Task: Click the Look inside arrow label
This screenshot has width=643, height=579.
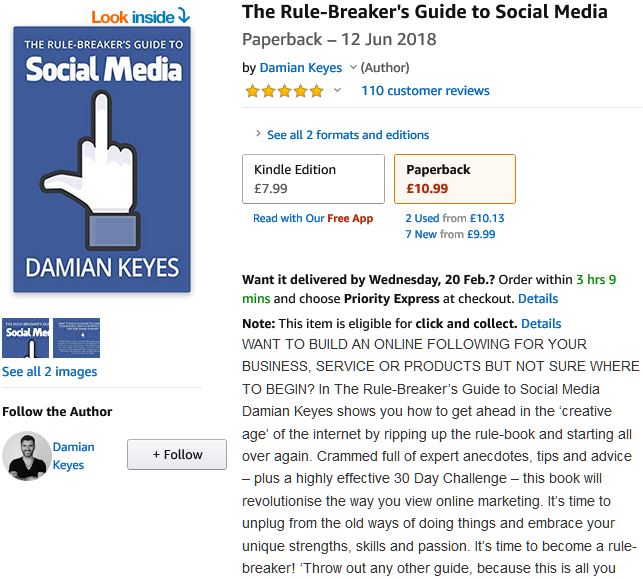Action: pos(140,16)
